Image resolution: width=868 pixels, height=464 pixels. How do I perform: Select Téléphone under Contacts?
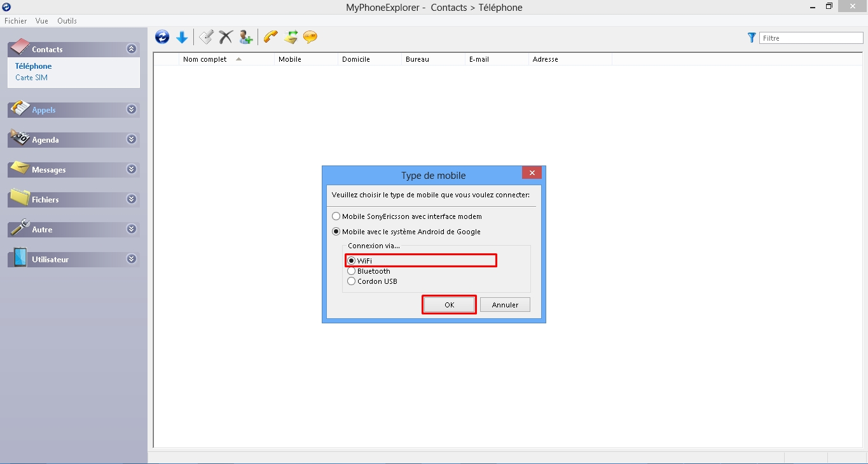34,66
